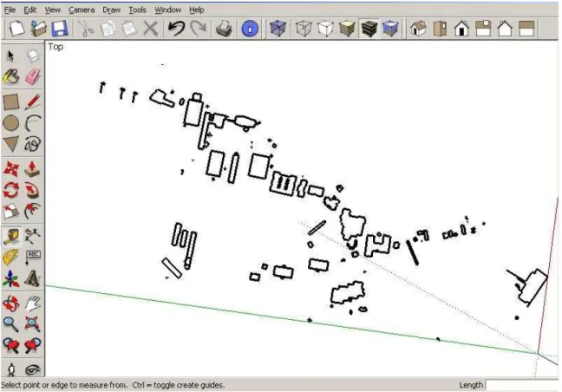Open the Camera menu
The height and width of the screenshot is (392, 562).
pyautogui.click(x=82, y=10)
